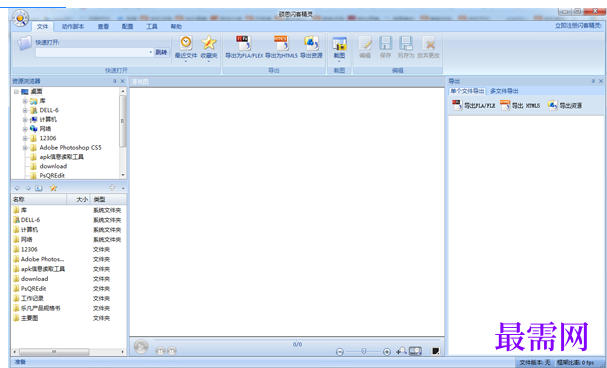
Task: Open the round application menu orb
Action: point(20,18)
